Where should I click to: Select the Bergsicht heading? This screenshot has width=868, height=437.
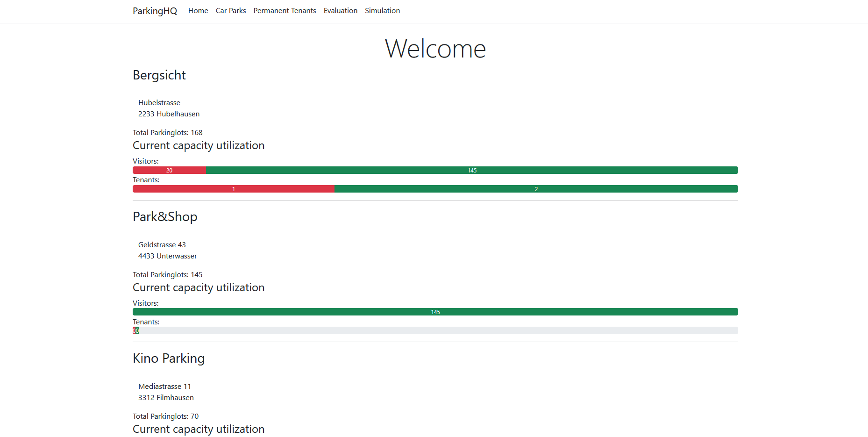pyautogui.click(x=159, y=75)
